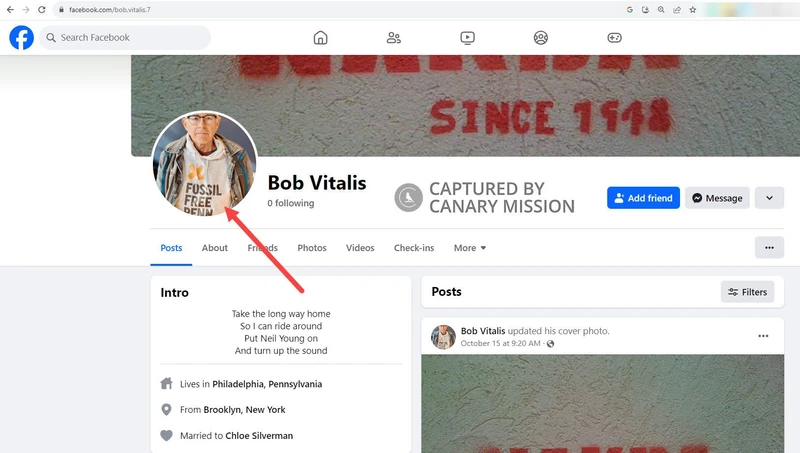This screenshot has height=453, width=800.
Task: Click the Search Facebook field
Action: coord(125,38)
